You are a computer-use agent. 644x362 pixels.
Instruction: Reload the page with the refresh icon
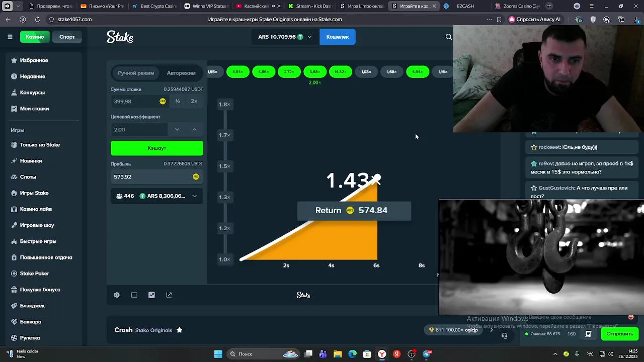[x=37, y=19]
